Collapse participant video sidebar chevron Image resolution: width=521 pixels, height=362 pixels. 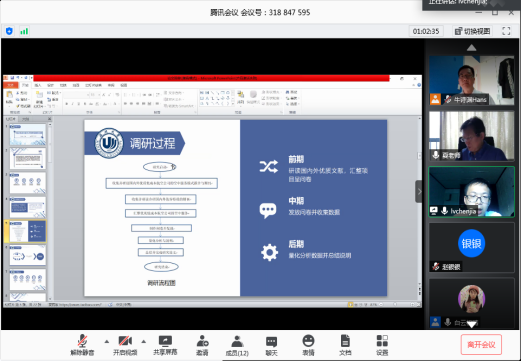click(x=419, y=191)
